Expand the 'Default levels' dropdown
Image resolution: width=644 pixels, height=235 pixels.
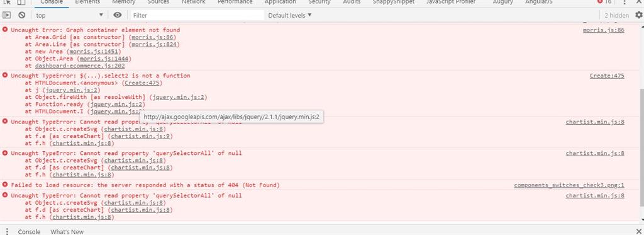click(x=290, y=15)
